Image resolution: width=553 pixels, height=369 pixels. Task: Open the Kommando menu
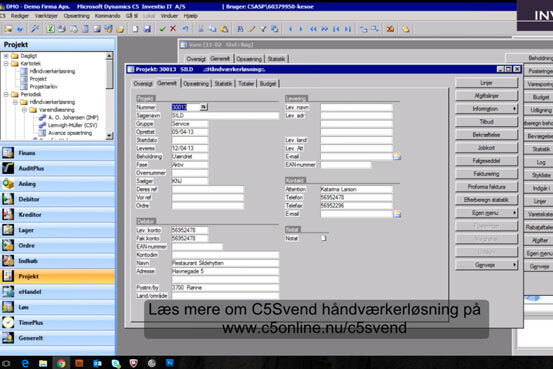coord(108,16)
